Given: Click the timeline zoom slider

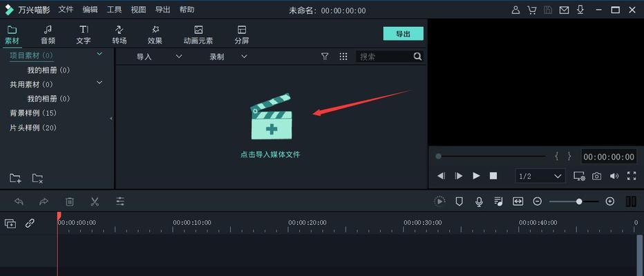Looking at the screenshot, I should (574, 201).
